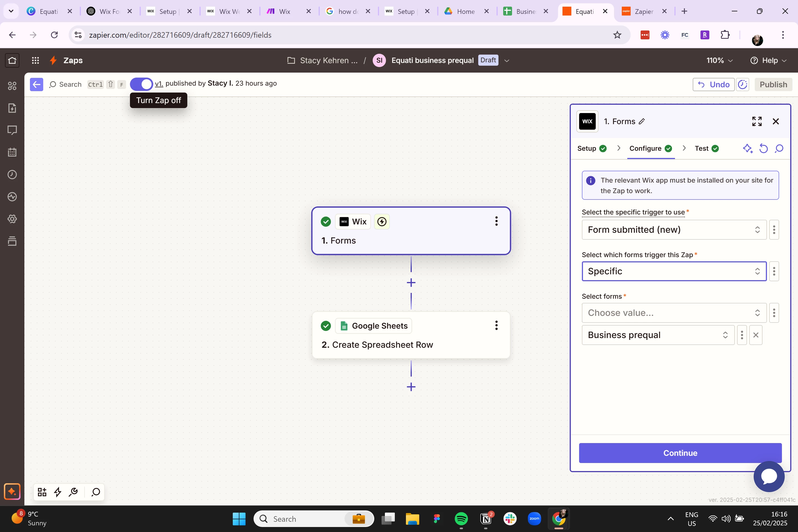Open Slack from the taskbar

[x=510, y=519]
